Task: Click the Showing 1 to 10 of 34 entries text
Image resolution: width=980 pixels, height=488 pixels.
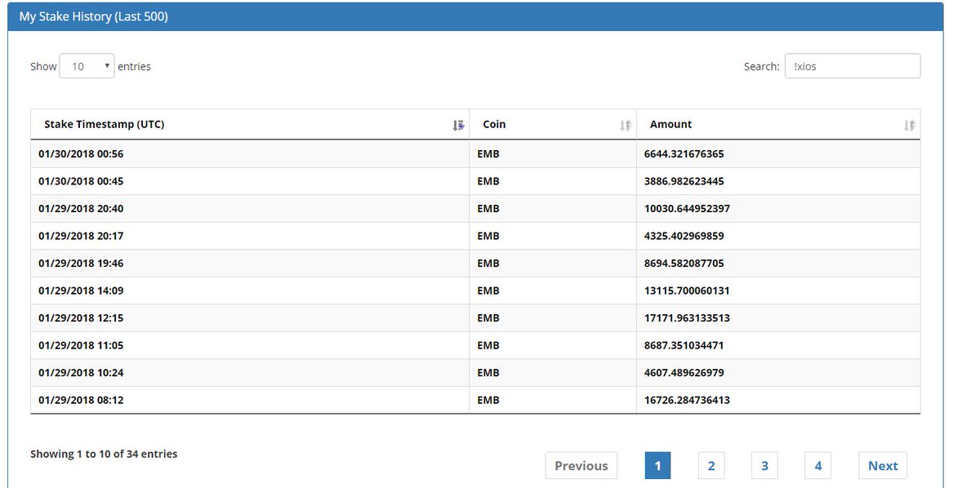Action: (x=104, y=454)
